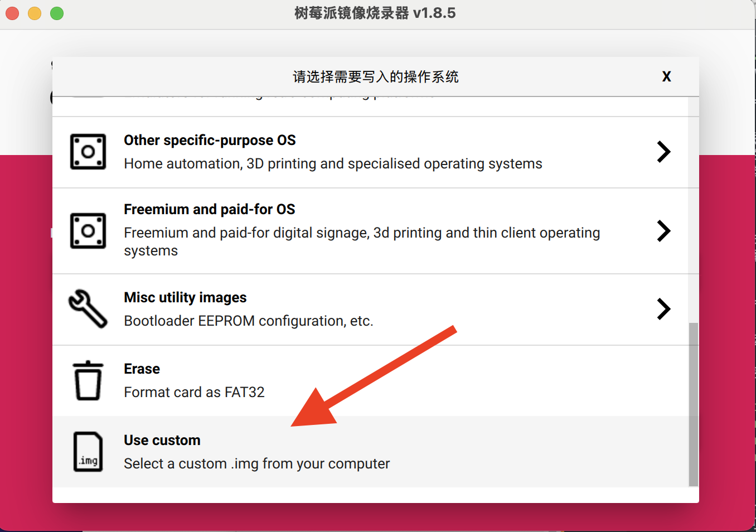Click the macOS red traffic light button

[12, 13]
